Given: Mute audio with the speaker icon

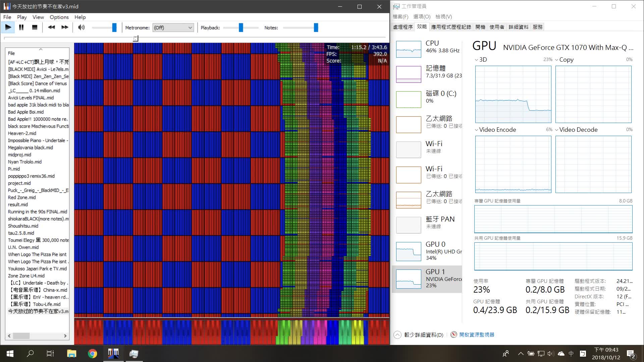Looking at the screenshot, I should click(x=81, y=27).
